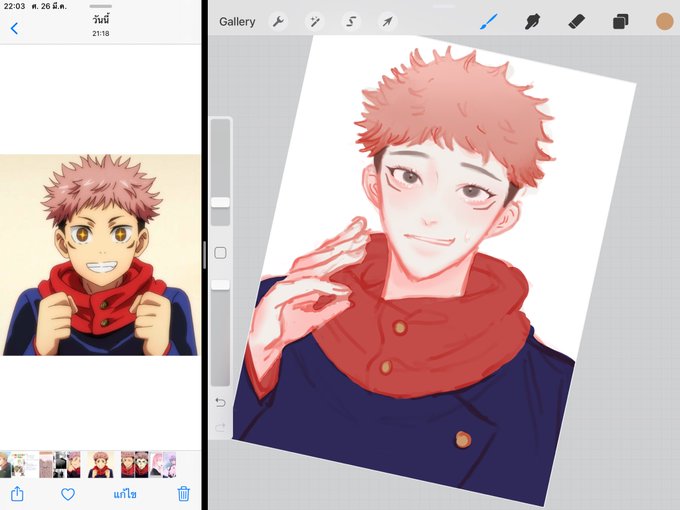Click the brush opacity slider handle
Image resolution: width=680 pixels, height=510 pixels.
220,284
